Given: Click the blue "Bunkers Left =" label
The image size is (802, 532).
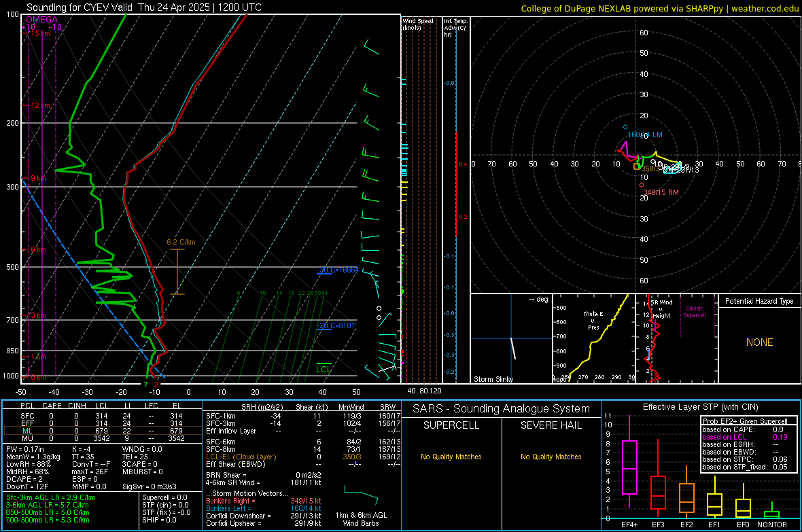Looking at the screenshot, I should (228, 508).
